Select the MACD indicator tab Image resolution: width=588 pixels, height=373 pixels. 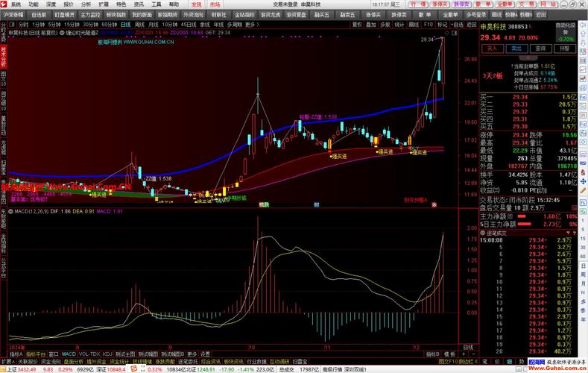click(x=69, y=354)
